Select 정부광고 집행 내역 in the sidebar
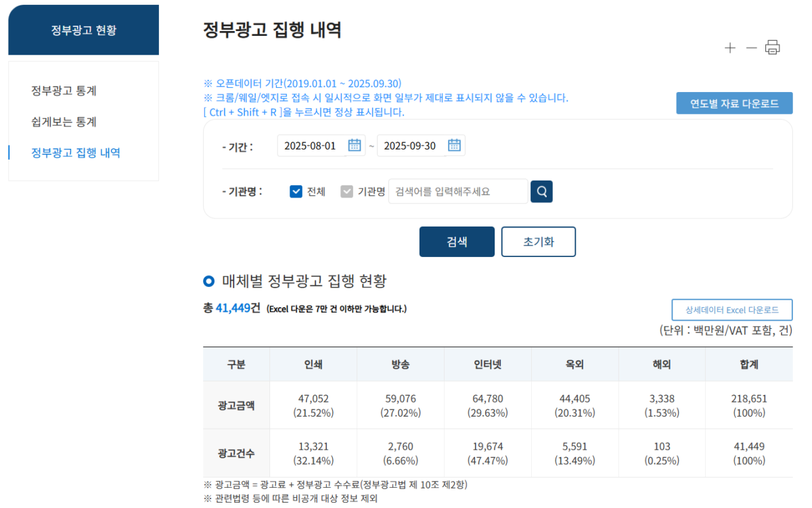 coord(75,153)
